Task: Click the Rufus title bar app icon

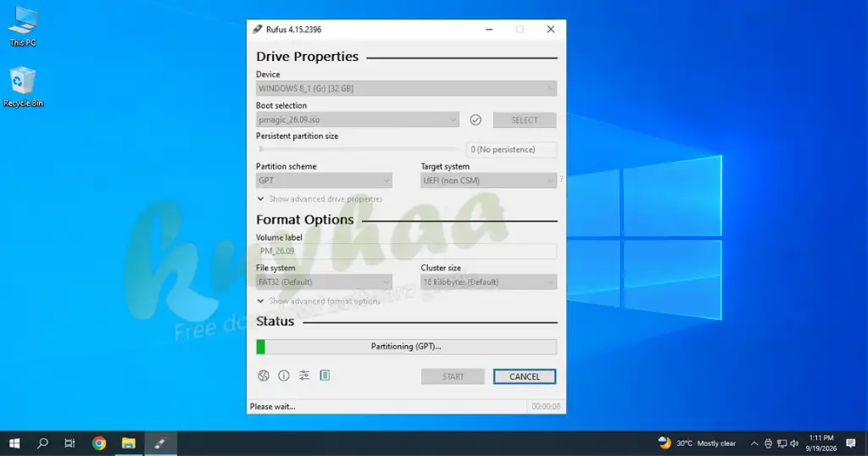Action: point(258,30)
